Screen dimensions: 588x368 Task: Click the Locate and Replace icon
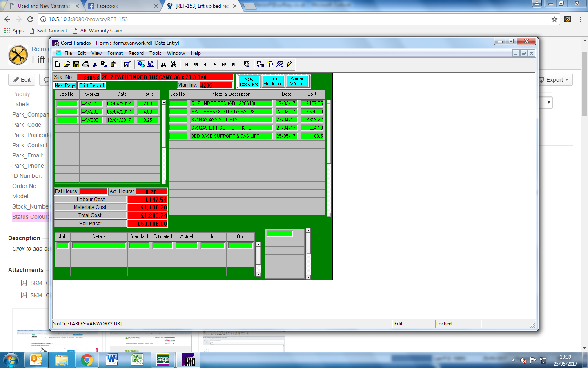pos(173,64)
